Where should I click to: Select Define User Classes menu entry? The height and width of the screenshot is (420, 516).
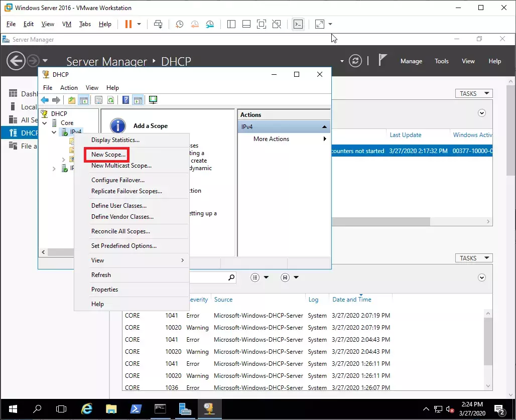(119, 206)
